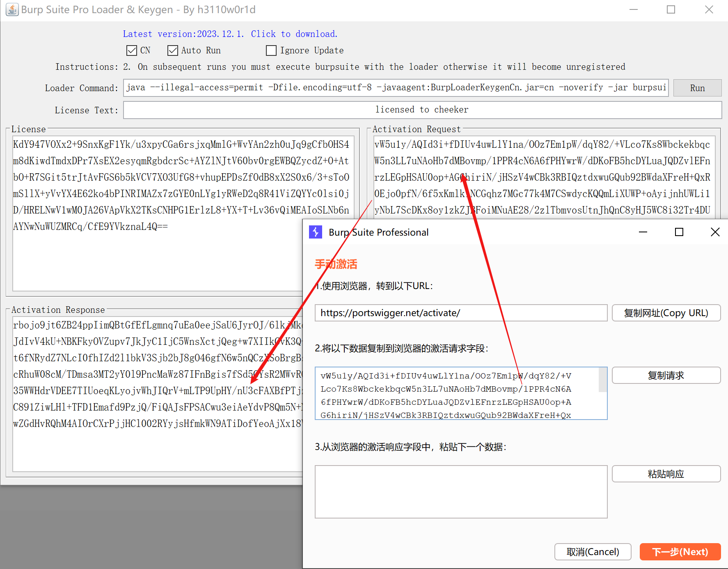Click the orange Next button
Viewport: 728px width, 569px height.
pyautogui.click(x=680, y=552)
